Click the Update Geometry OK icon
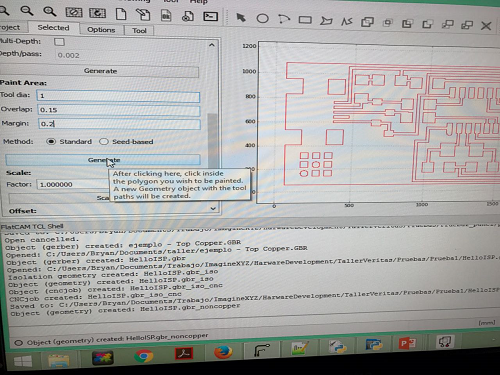Screen dimensions: 500x375 click(166, 16)
